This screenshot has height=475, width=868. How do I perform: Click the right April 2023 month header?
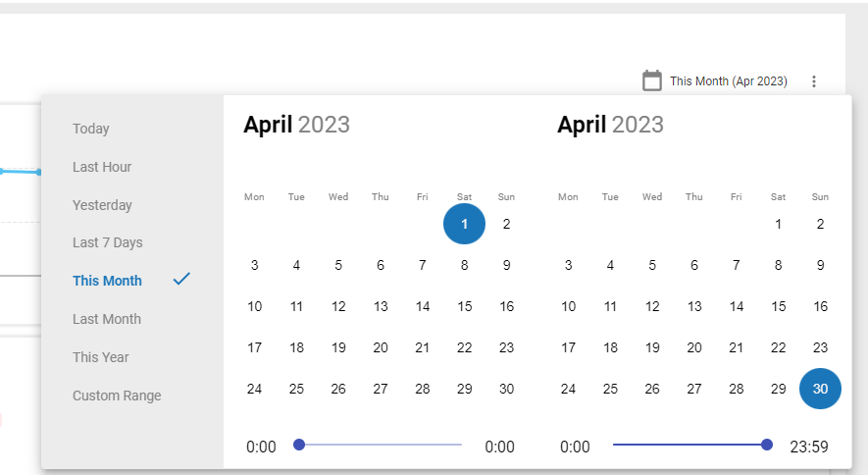click(x=610, y=125)
